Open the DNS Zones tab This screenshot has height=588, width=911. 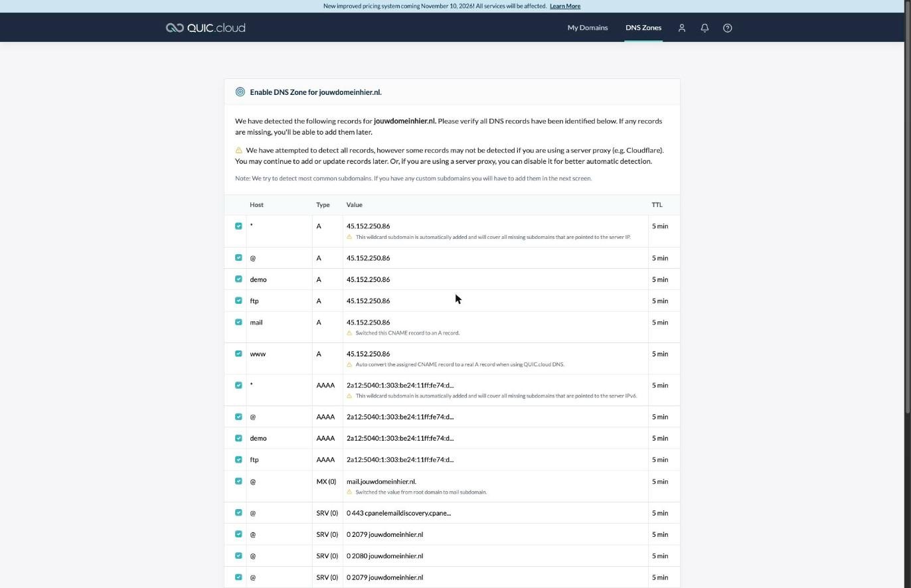(x=643, y=28)
